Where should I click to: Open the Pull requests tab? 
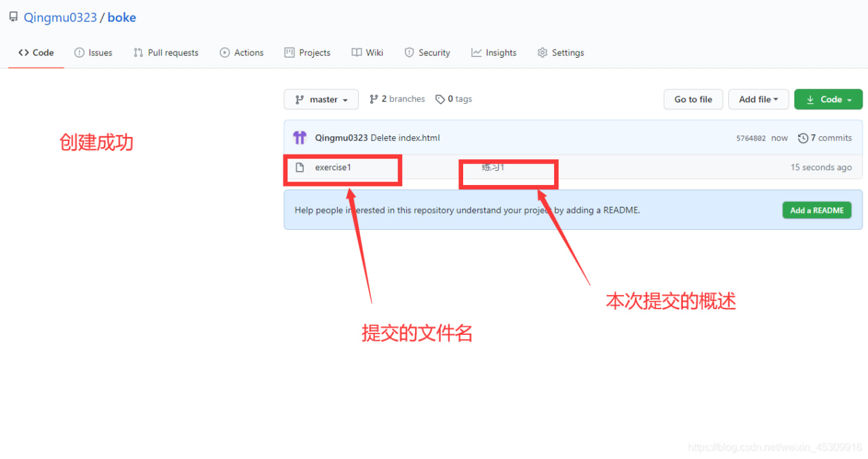(165, 52)
